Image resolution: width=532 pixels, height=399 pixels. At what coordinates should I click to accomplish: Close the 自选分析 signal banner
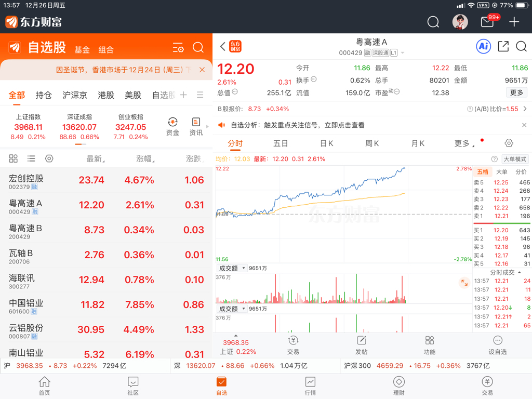click(524, 125)
